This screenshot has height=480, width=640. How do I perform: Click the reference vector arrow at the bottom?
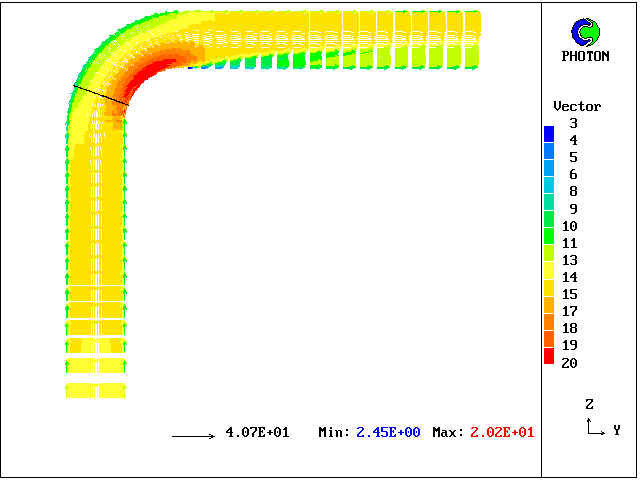tap(194, 436)
